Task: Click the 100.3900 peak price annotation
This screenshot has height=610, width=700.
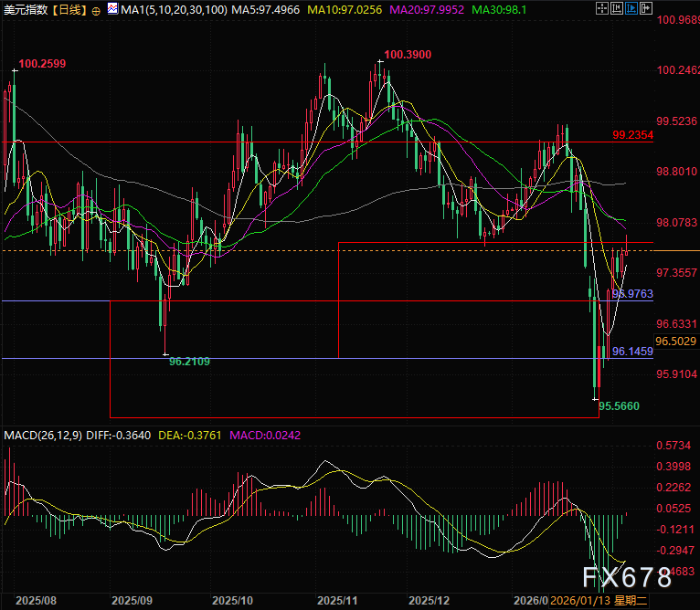Action: [408, 55]
